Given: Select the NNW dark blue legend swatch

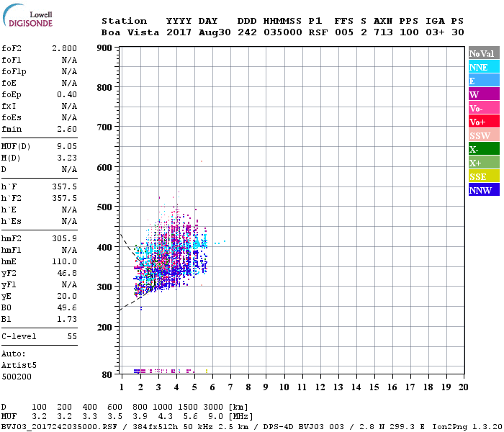Looking at the screenshot, I should (x=484, y=189).
